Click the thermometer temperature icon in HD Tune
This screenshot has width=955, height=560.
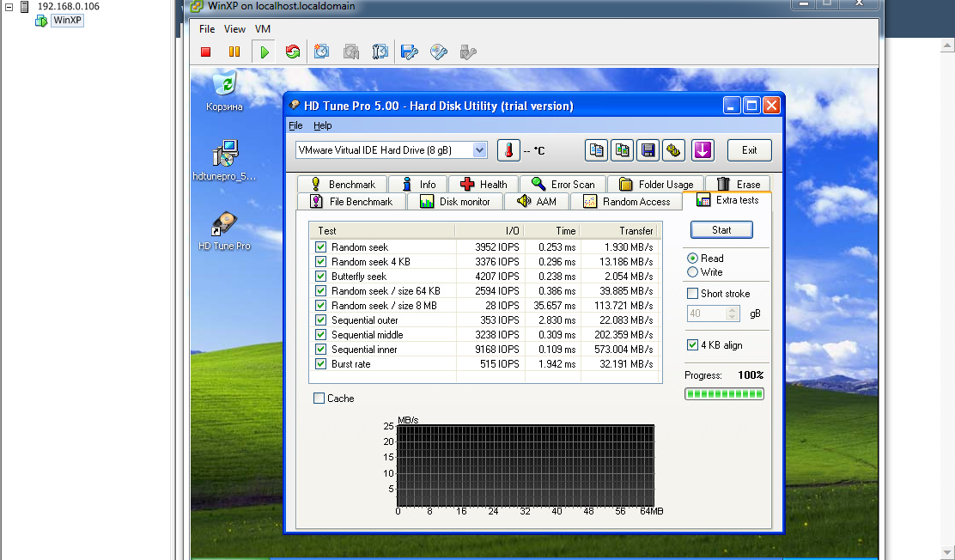[x=508, y=150]
